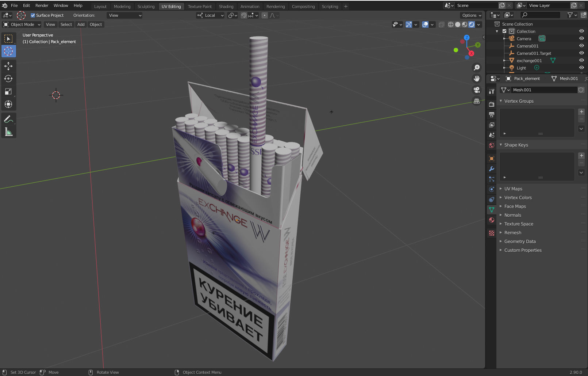Select the Select Box tool
This screenshot has height=376, width=588.
click(8, 38)
